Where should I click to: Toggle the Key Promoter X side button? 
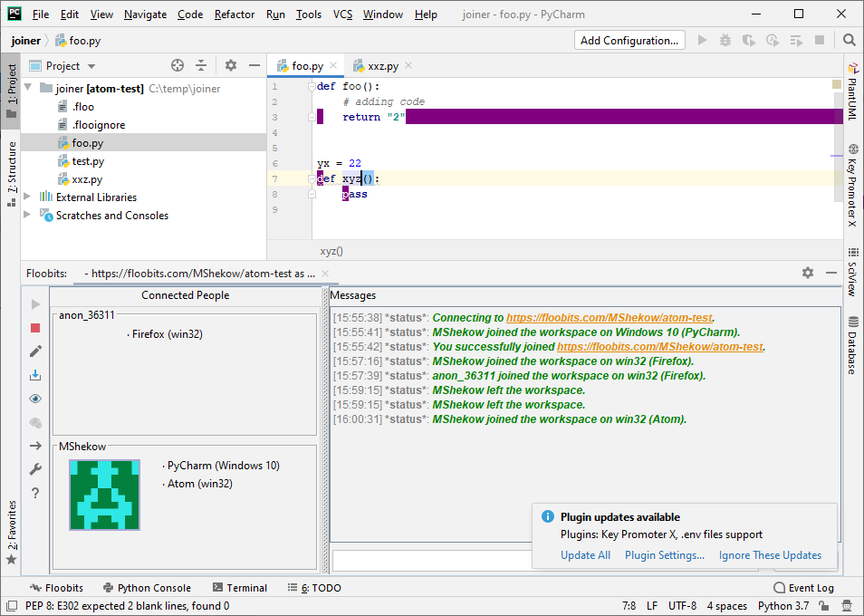(853, 186)
